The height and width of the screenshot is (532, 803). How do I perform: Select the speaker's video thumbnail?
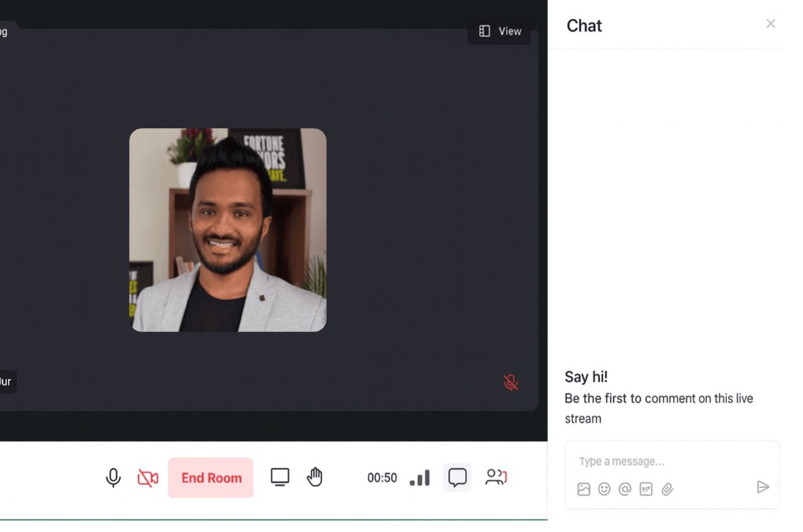point(228,230)
